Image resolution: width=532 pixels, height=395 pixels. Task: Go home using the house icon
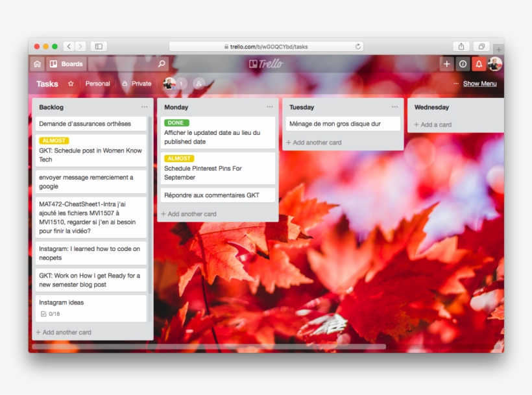pos(37,64)
